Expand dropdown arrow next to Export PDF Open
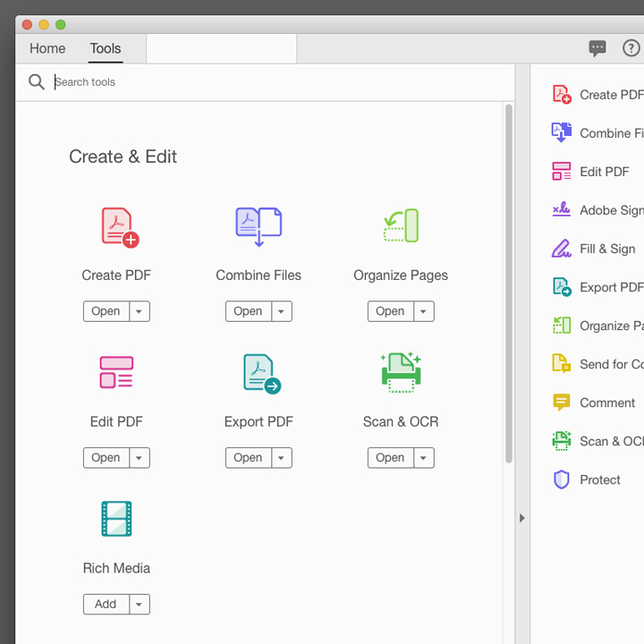The width and height of the screenshot is (644, 644). pyautogui.click(x=282, y=458)
